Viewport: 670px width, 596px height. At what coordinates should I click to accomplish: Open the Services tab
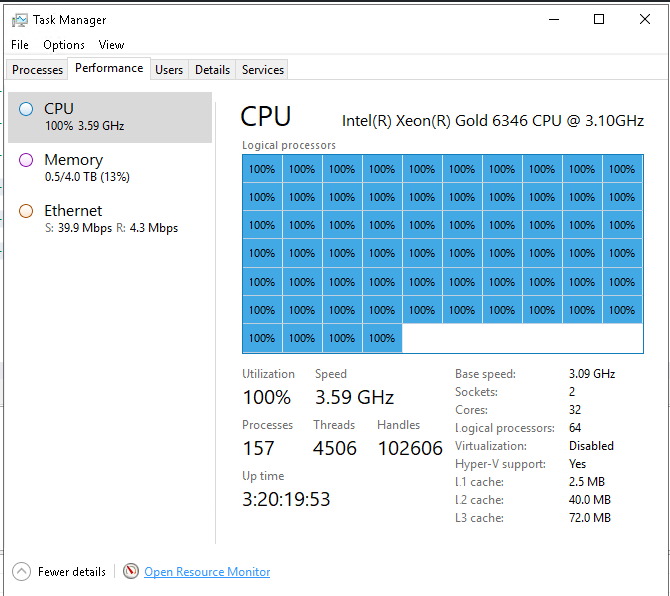[262, 70]
